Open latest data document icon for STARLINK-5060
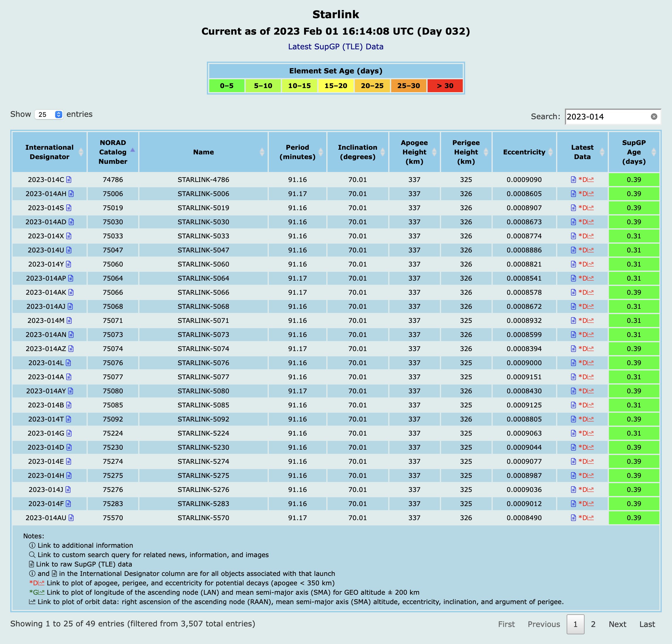The height and width of the screenshot is (644, 672). pos(573,264)
